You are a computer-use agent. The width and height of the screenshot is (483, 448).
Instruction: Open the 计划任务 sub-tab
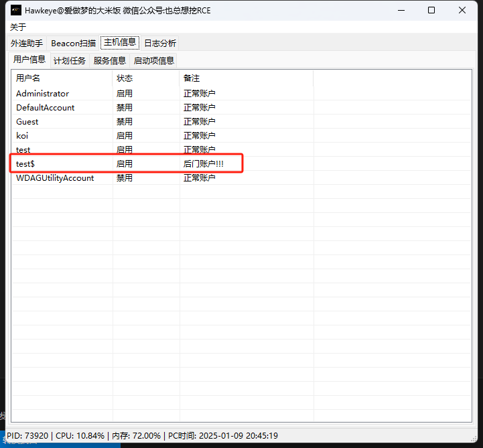coord(69,60)
